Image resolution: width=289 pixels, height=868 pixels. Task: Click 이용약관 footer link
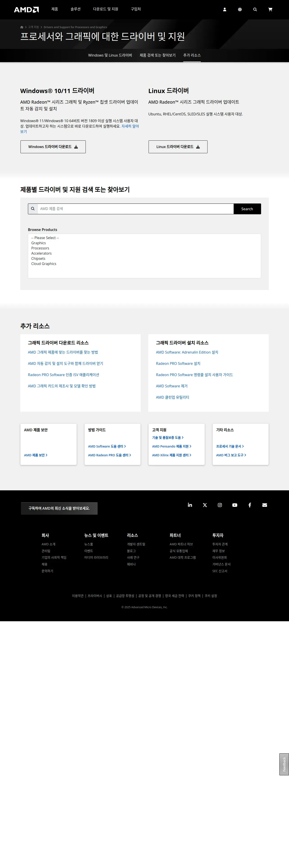pyautogui.click(x=78, y=596)
